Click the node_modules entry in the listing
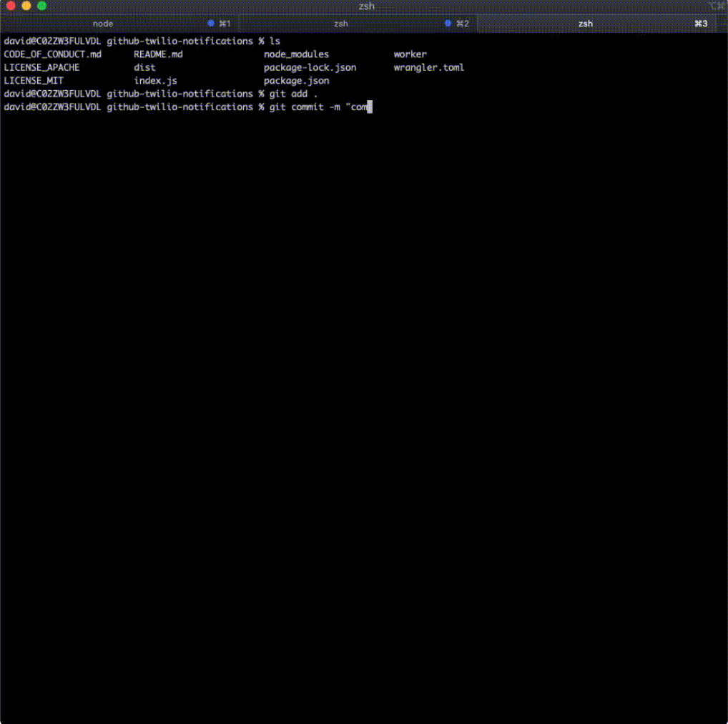728x724 pixels. (x=296, y=54)
